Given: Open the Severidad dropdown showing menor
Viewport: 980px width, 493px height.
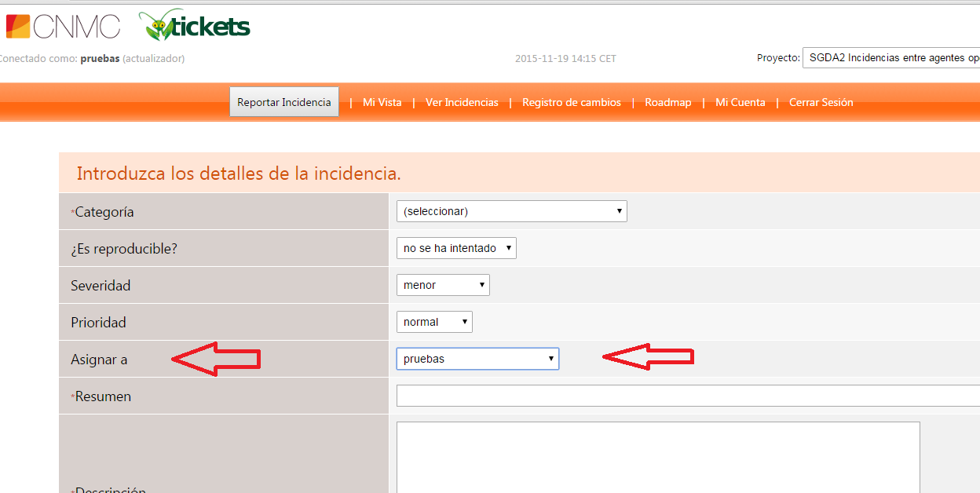Looking at the screenshot, I should [x=443, y=285].
